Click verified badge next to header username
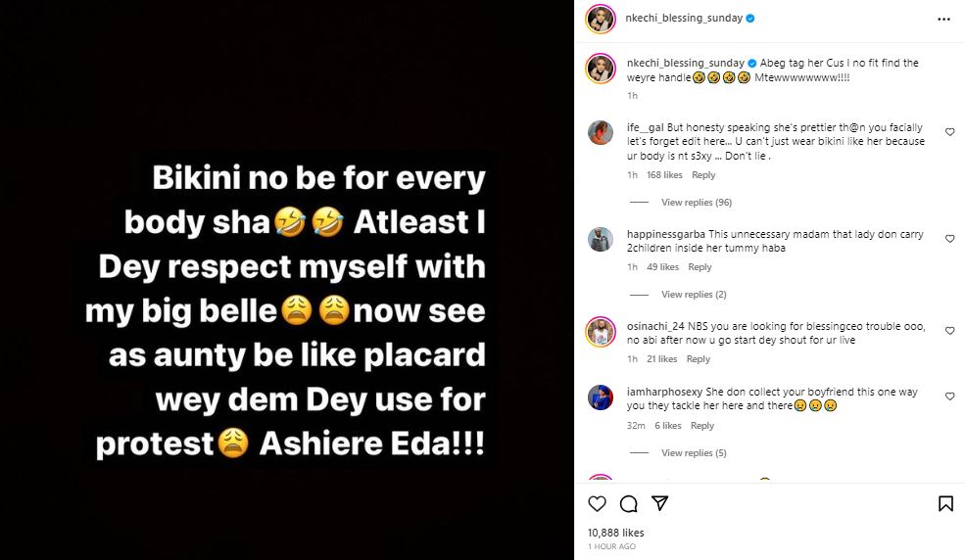Screen dimensions: 965x560 click(750, 19)
